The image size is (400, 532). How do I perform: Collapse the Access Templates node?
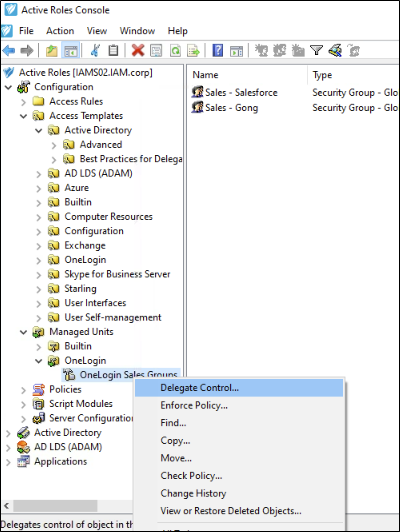23,116
